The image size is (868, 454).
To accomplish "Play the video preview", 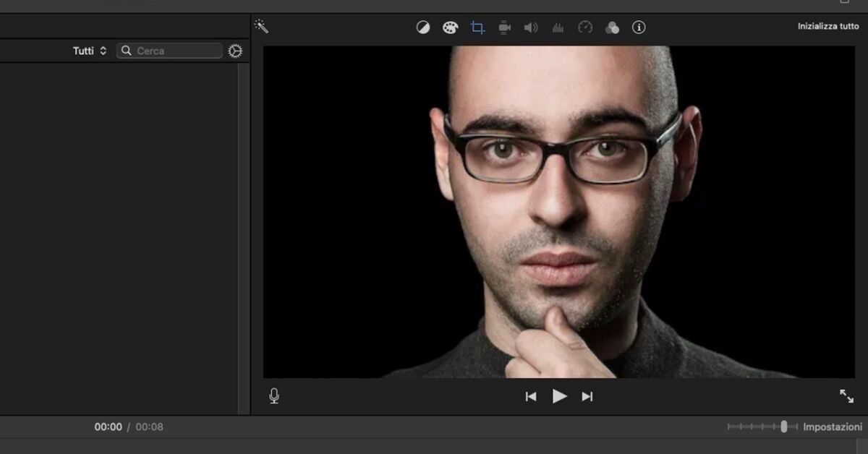I will click(559, 395).
